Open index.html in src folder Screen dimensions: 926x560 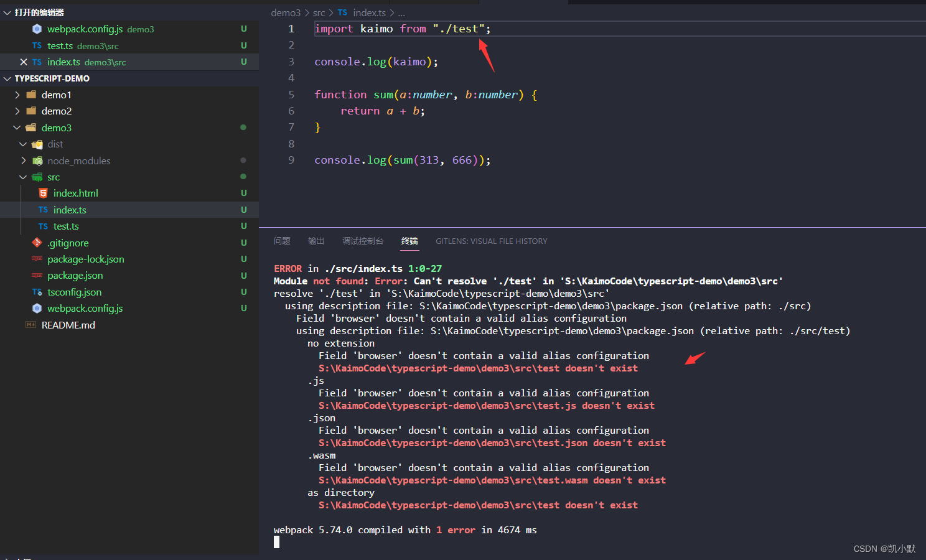pos(76,194)
